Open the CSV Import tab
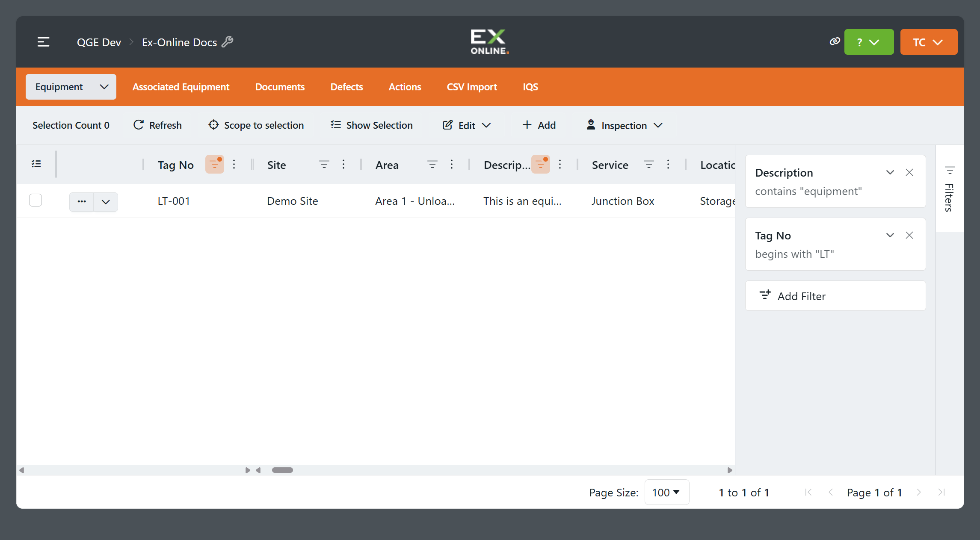 point(472,87)
